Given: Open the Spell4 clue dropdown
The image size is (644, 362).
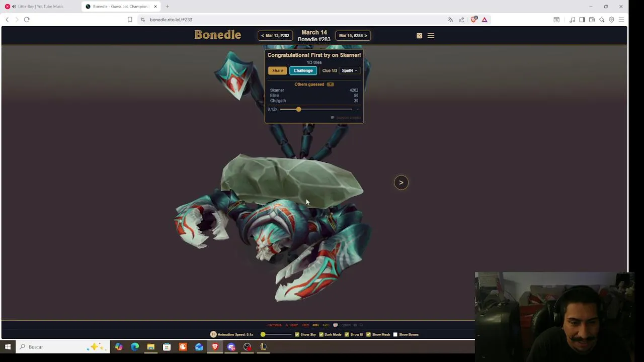Looking at the screenshot, I should 350,71.
